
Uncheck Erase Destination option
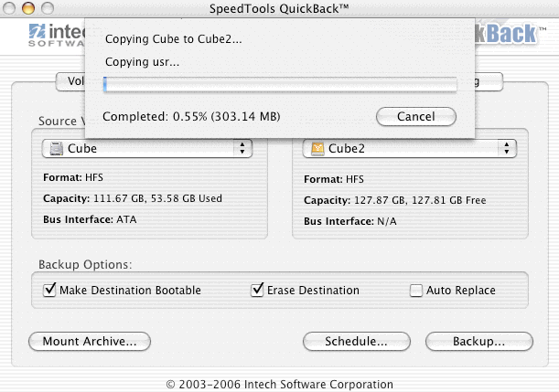click(257, 290)
